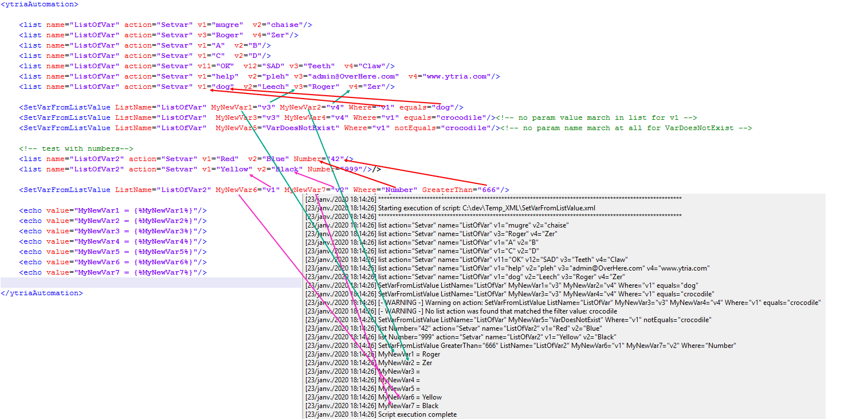This screenshot has width=868, height=419.
Task: Click "MyNewVar7 = Black" in the log output
Action: 408,405
